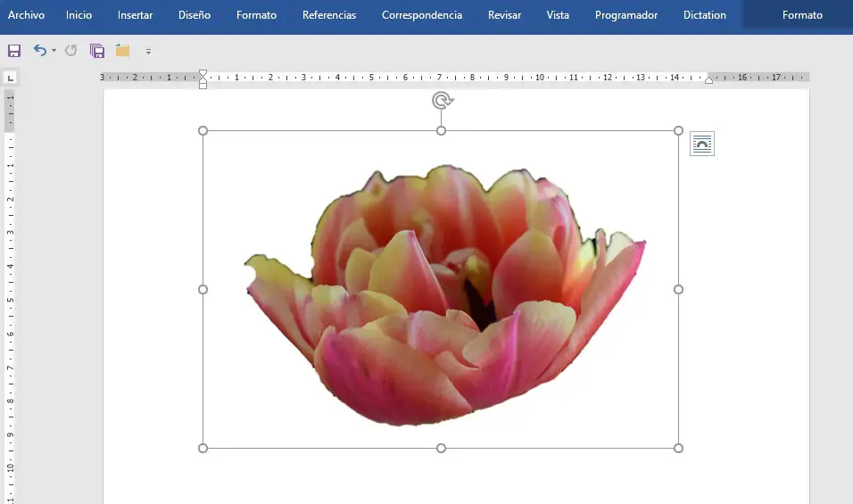This screenshot has height=504, width=853.
Task: Redo with the repeat arrow icon
Action: coord(70,51)
